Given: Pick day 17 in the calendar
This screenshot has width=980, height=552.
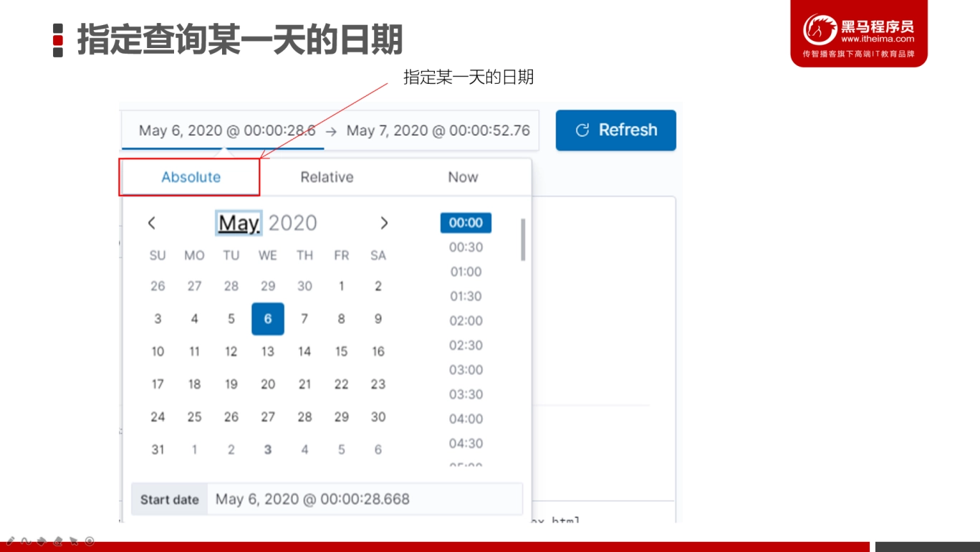Looking at the screenshot, I should 158,384.
